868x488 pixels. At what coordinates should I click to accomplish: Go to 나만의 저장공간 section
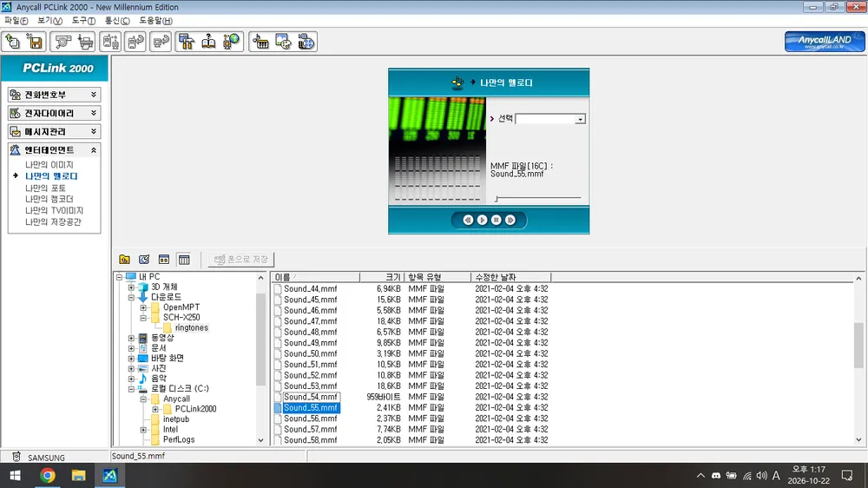tap(53, 221)
